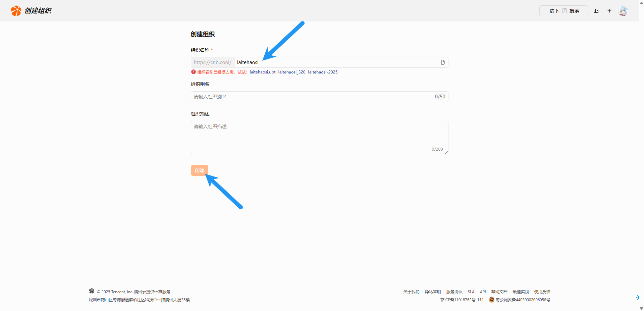Click the floating assistant icon at right edge

[x=637, y=297]
